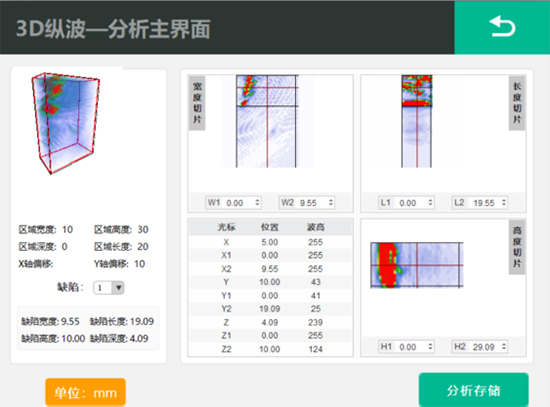550x407 pixels.
Task: Select the Z cursor row showing 4.09
Action: coord(270,322)
